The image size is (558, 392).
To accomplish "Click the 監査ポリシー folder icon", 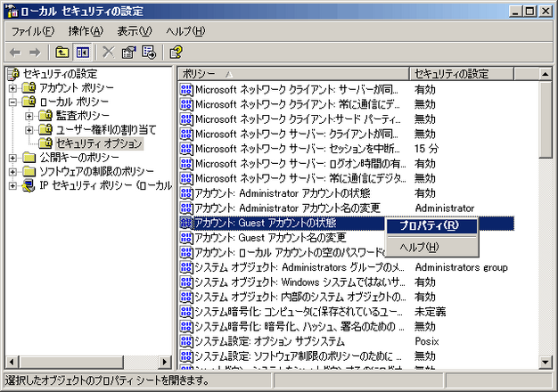I will point(45,116).
